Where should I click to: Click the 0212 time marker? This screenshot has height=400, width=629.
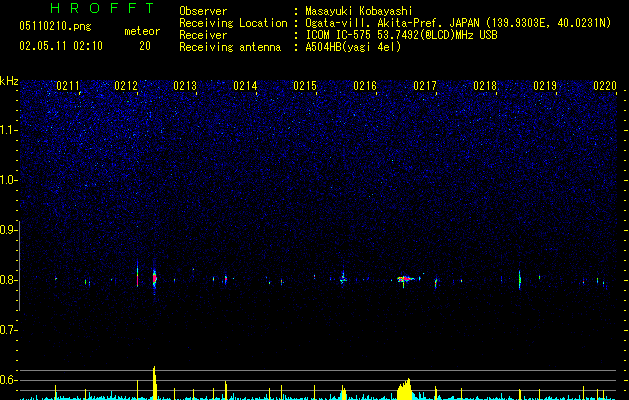click(126, 86)
